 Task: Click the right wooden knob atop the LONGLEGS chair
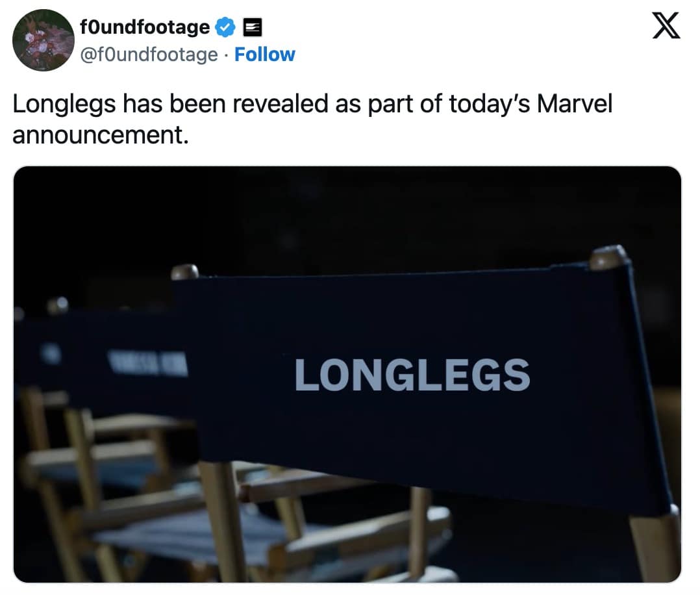point(608,257)
